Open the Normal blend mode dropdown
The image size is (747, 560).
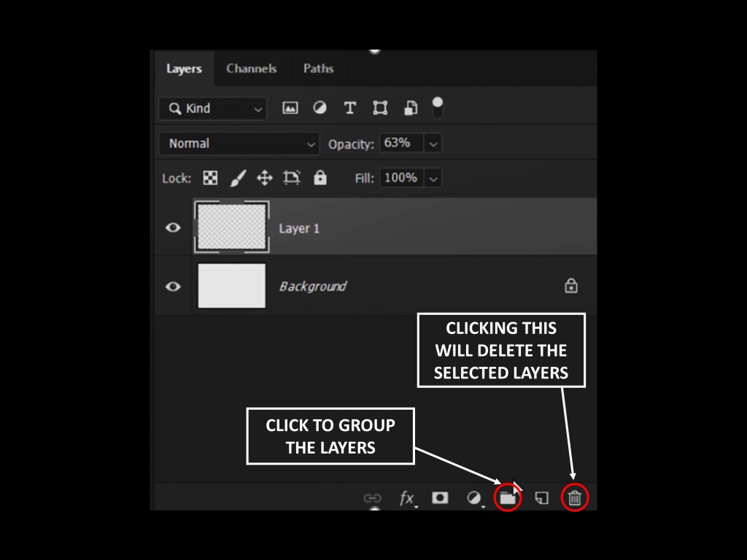[239, 144]
